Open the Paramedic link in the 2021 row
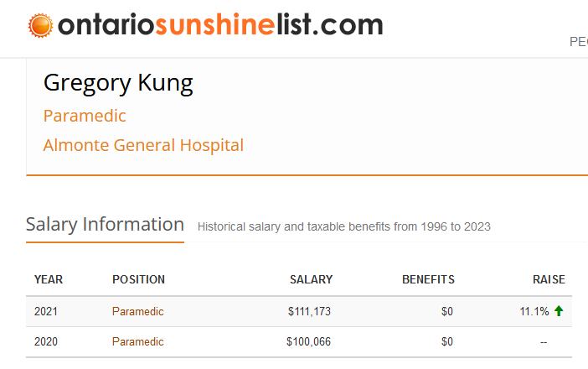Viewport: 588px width, 369px height. (x=138, y=311)
